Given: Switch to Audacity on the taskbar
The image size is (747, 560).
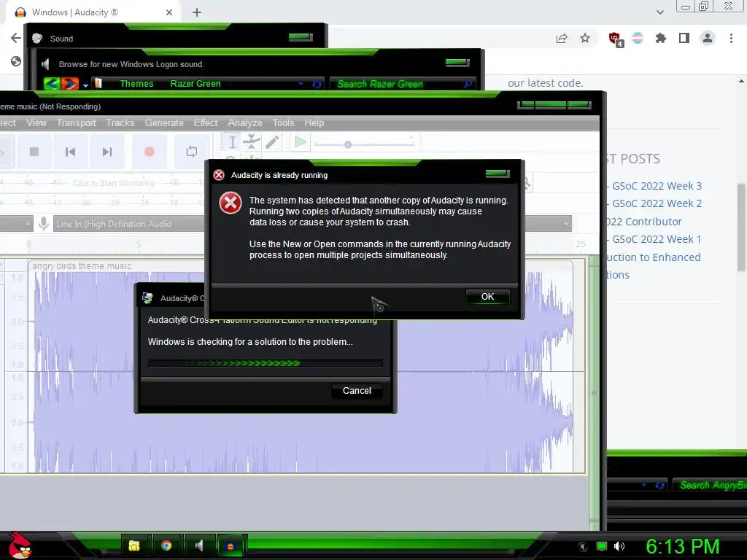Looking at the screenshot, I should tap(231, 545).
